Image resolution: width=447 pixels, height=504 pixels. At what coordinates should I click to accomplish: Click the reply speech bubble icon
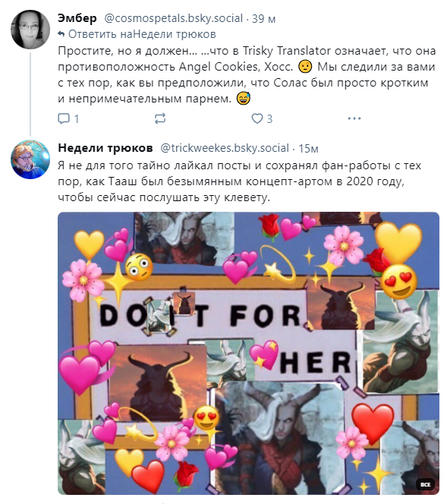pyautogui.click(x=64, y=118)
